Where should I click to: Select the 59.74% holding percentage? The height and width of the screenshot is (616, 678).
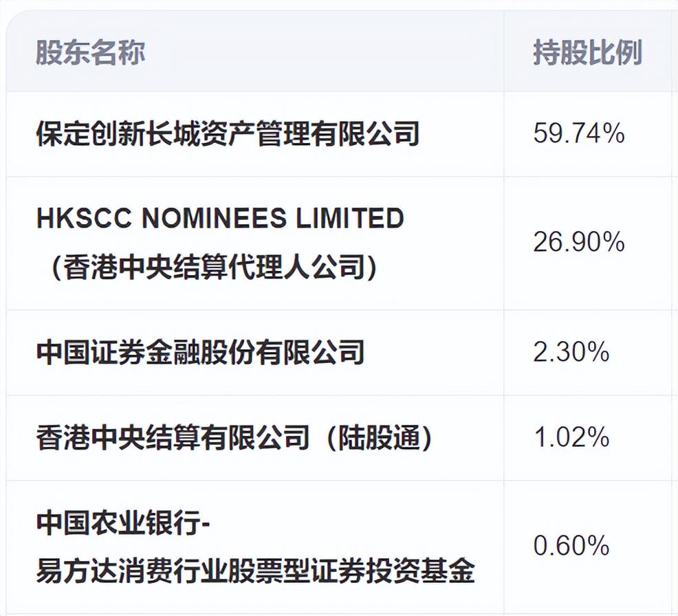point(578,134)
